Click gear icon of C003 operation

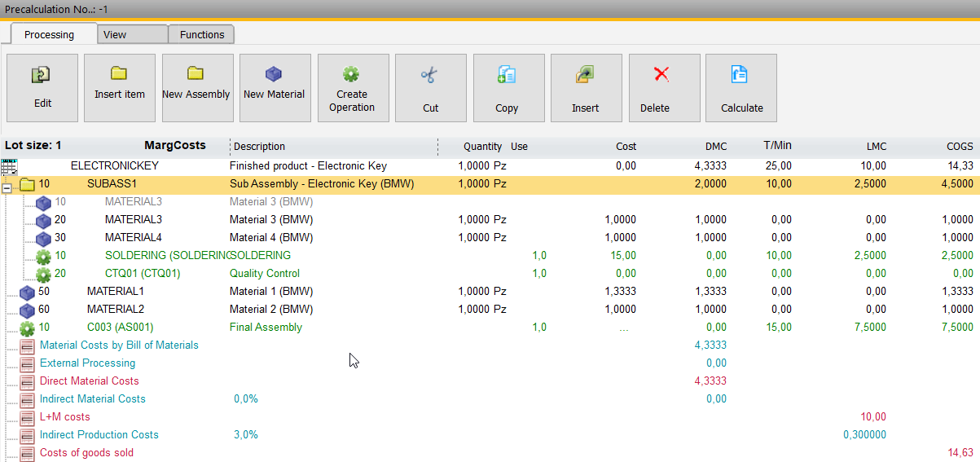pyautogui.click(x=27, y=328)
